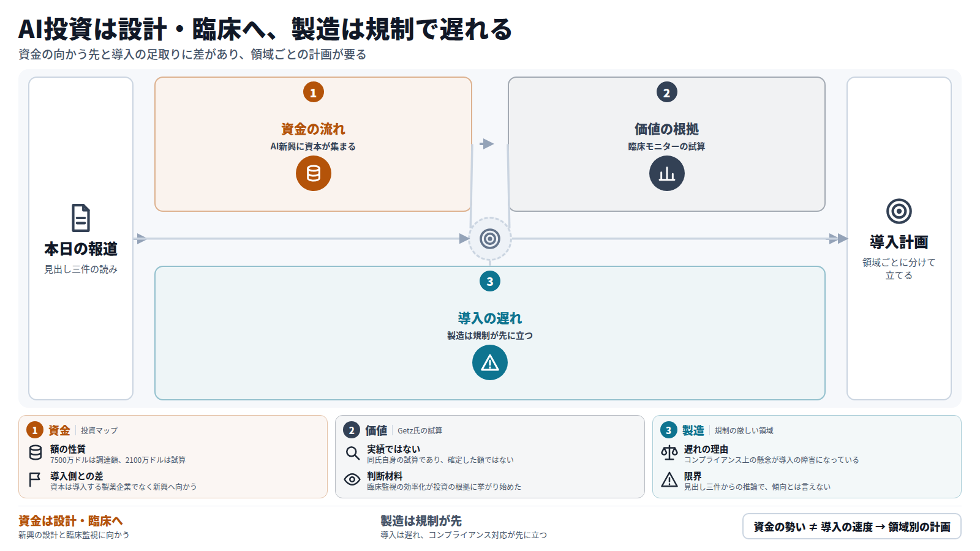Select the caption 領域ごとに分けて立てる
The width and height of the screenshot is (980, 551).
pyautogui.click(x=899, y=269)
